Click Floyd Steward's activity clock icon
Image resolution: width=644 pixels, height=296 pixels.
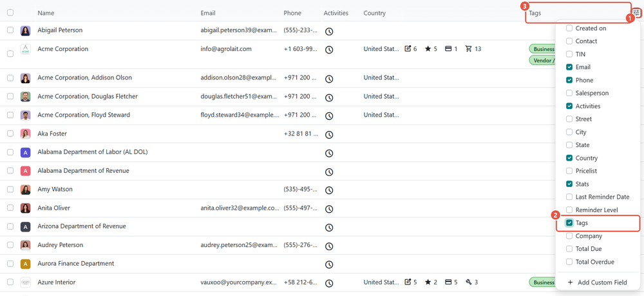(x=329, y=116)
